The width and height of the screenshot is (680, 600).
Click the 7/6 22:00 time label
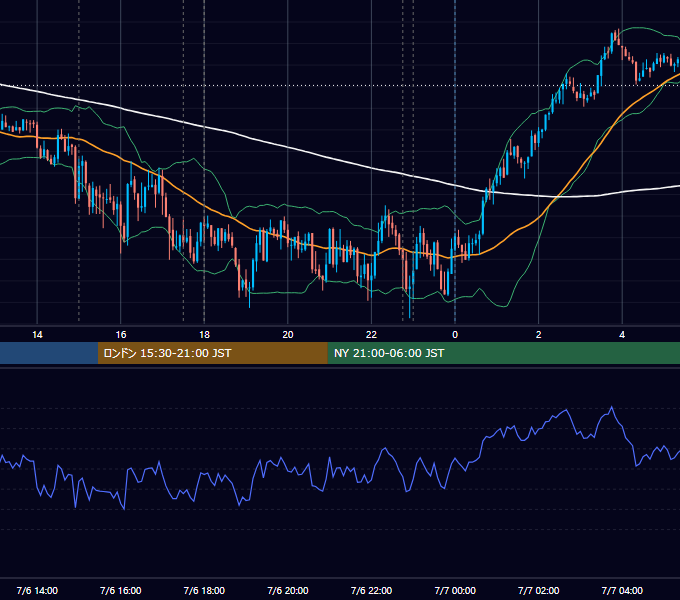click(371, 590)
